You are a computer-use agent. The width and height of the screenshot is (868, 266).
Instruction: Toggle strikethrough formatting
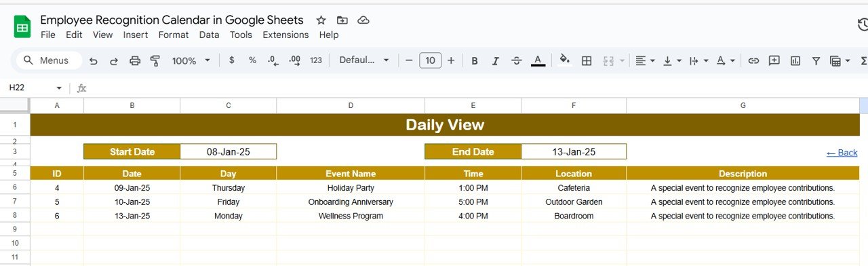(517, 60)
